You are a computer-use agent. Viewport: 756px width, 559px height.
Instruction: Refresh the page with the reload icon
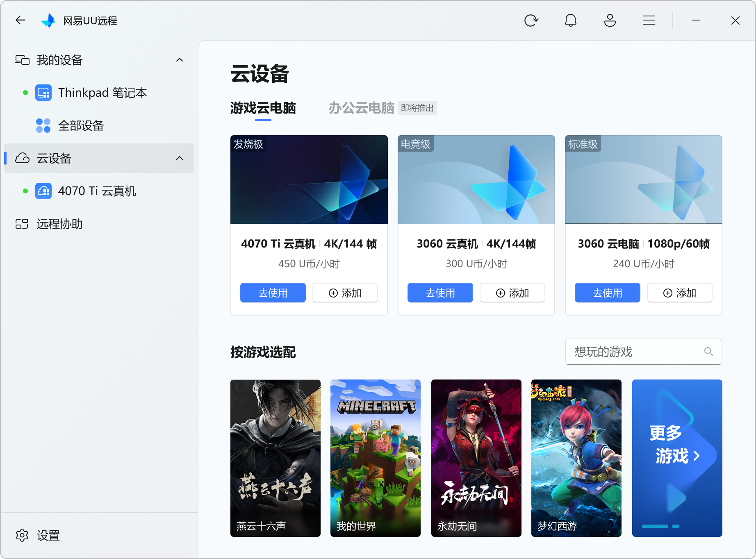(x=531, y=20)
